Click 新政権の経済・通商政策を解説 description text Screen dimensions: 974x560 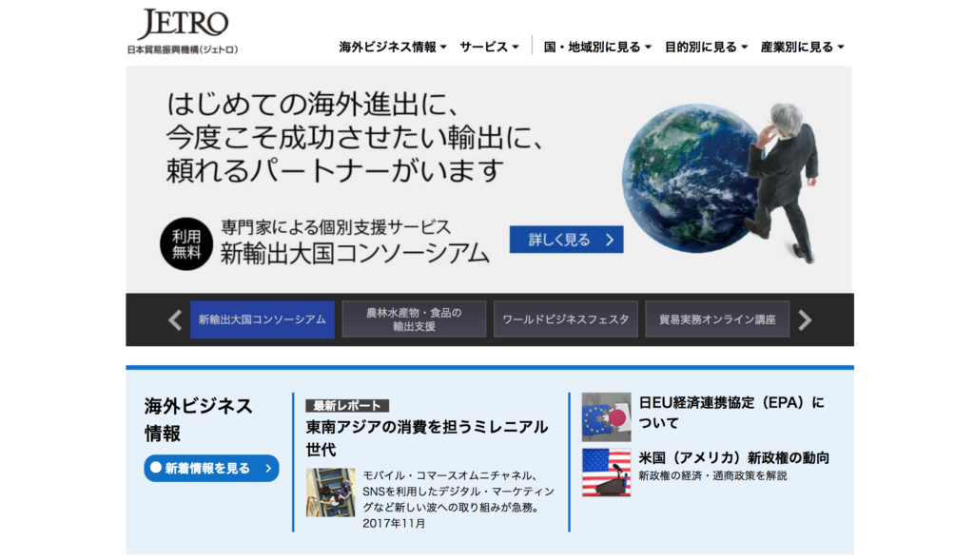pos(713,476)
